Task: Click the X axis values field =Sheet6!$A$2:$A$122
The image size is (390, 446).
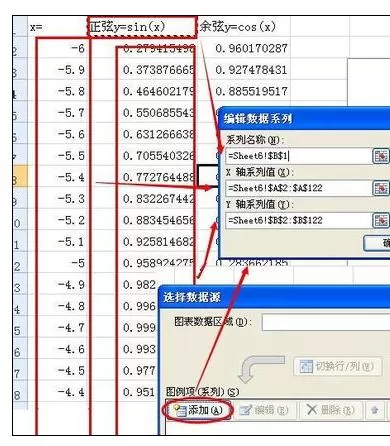Action: (x=298, y=188)
